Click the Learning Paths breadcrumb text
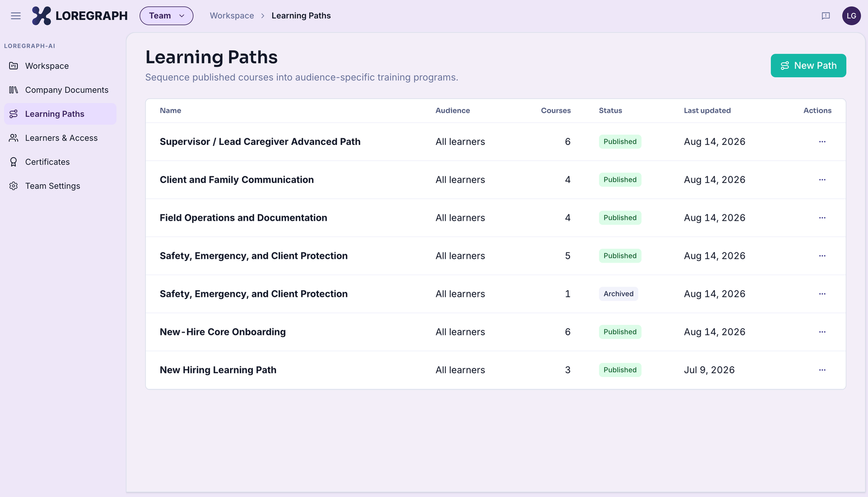 point(301,16)
